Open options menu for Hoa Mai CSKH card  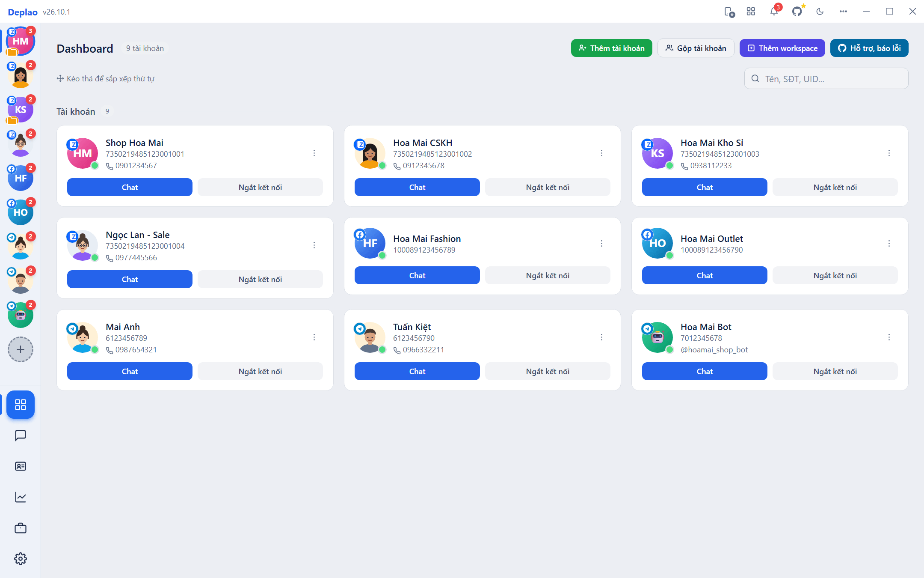point(601,153)
